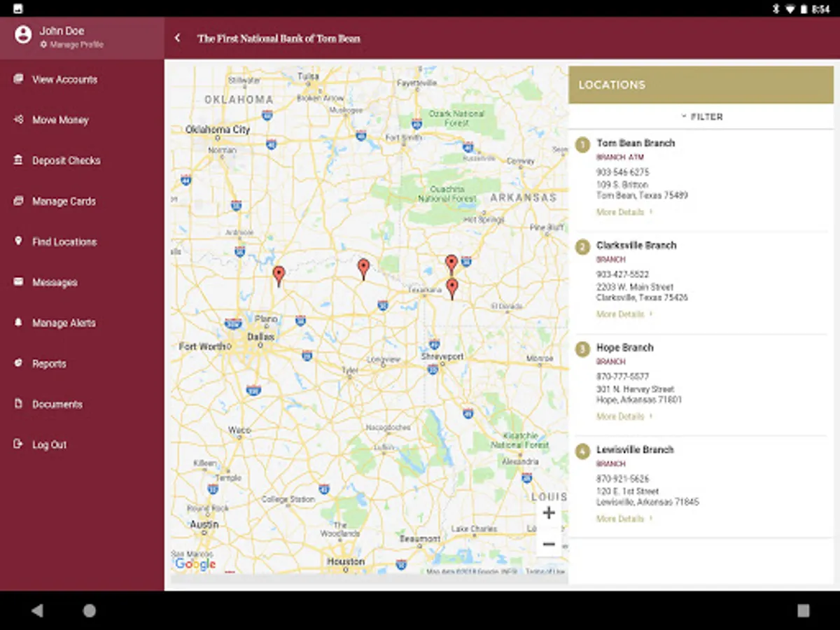Select the Clarksville map pin marker

coord(363,269)
